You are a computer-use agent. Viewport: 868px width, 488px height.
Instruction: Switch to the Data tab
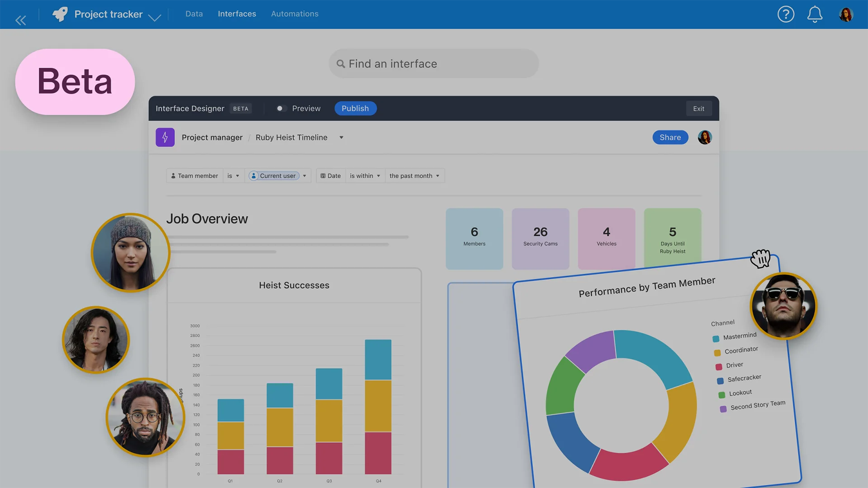(194, 14)
